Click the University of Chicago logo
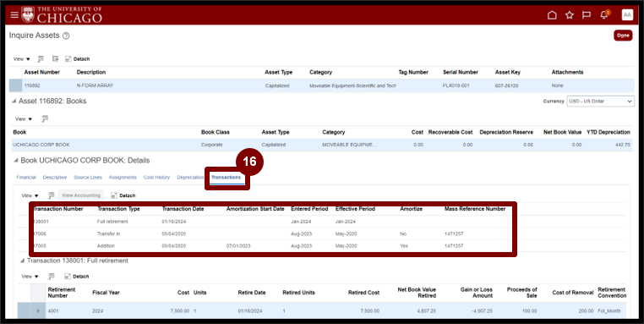This screenshot has height=324, width=644. [x=62, y=14]
